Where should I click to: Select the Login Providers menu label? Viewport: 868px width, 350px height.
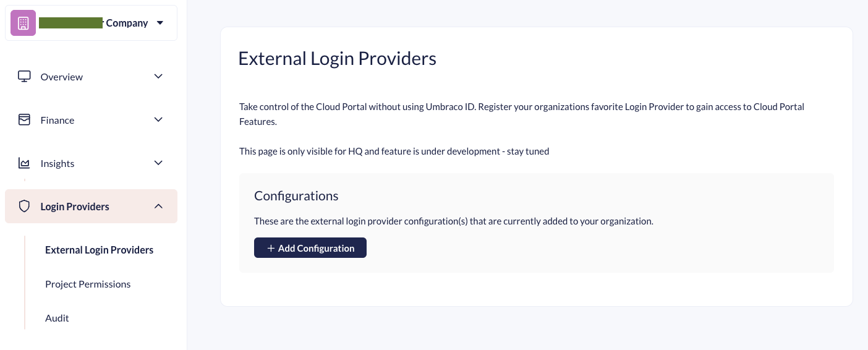click(75, 207)
